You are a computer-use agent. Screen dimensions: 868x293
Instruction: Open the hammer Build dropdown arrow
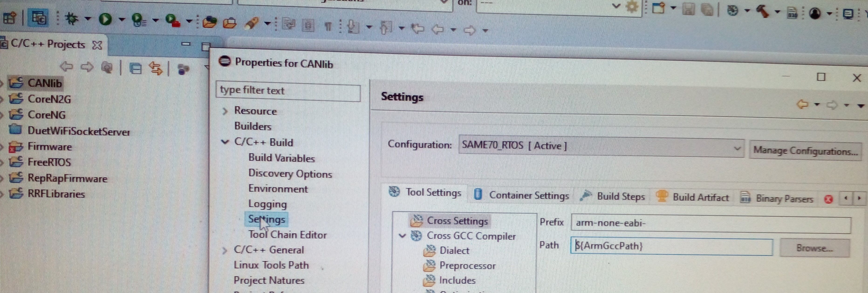777,12
